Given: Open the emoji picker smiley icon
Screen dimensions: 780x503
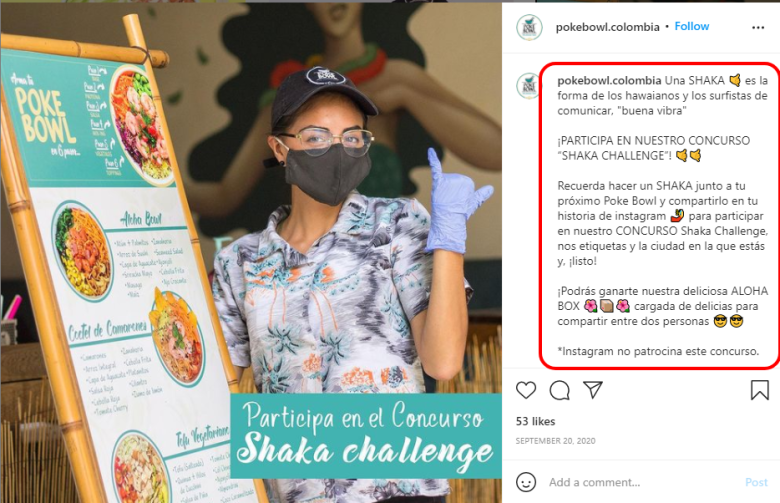Looking at the screenshot, I should coord(526,482).
